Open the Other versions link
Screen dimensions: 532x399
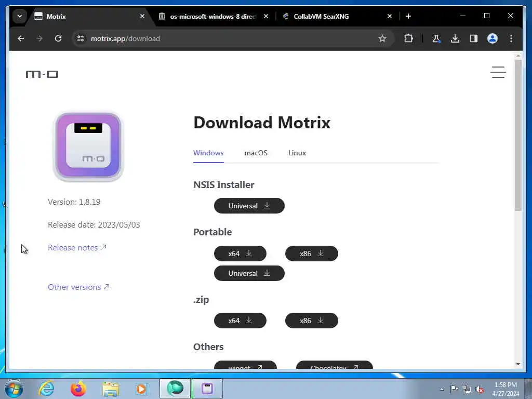78,287
